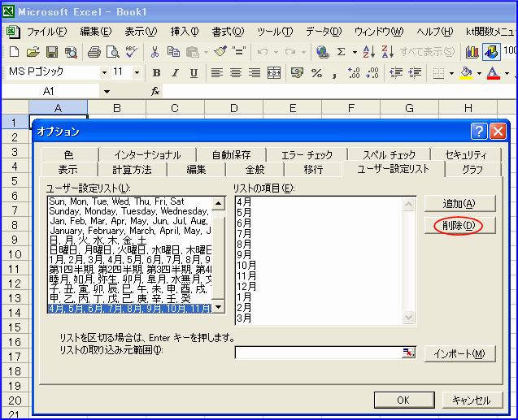Select the '第1四半期' list entry
The width and height of the screenshot is (518, 420).
[x=129, y=270]
